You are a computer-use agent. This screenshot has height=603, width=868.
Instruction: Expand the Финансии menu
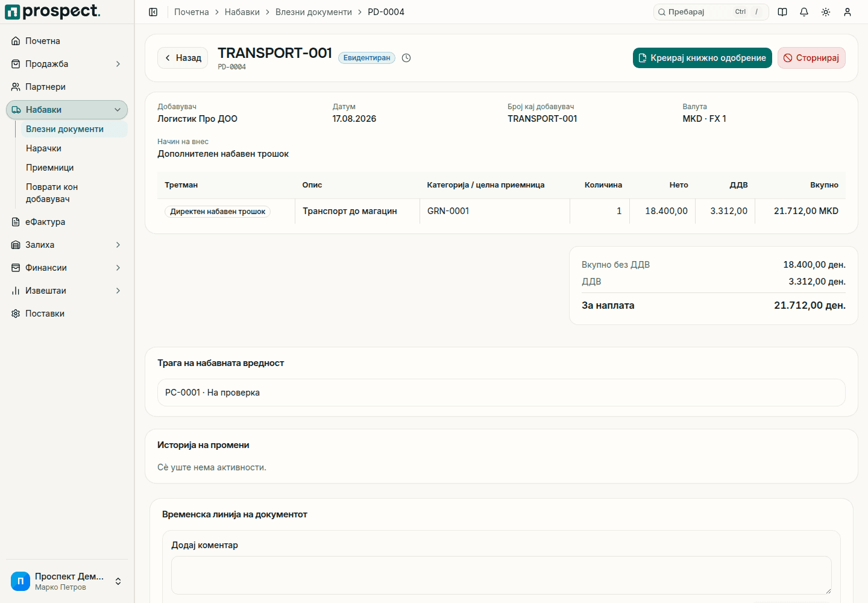67,268
